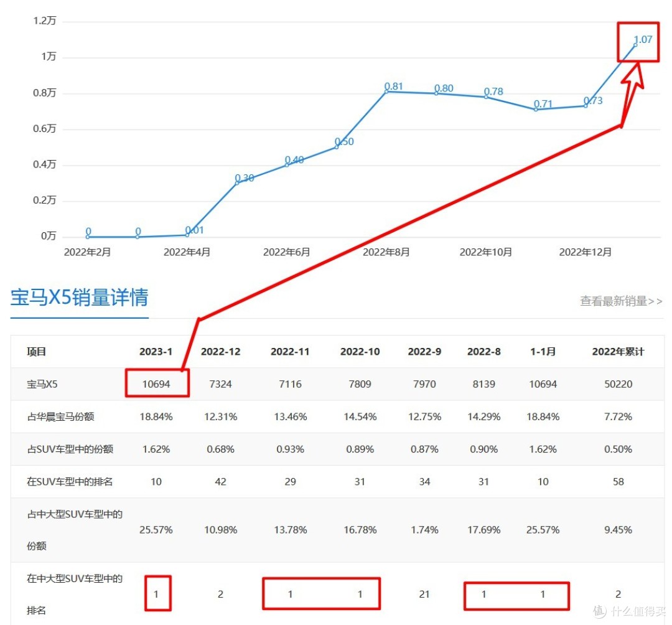672x625 pixels.
Task: Click the 0.50% SUV share cell
Action: point(618,449)
